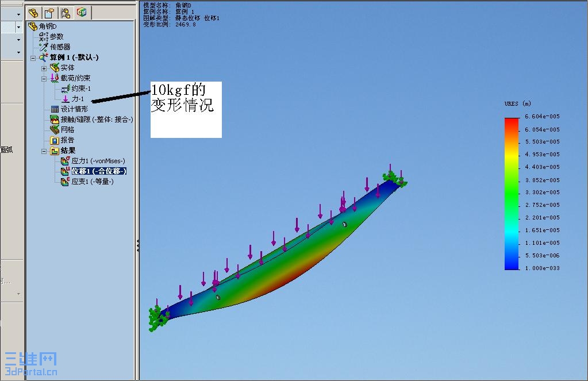This screenshot has height=381, width=588.
Task: Collapse the 结果 results node
Action: 44,152
